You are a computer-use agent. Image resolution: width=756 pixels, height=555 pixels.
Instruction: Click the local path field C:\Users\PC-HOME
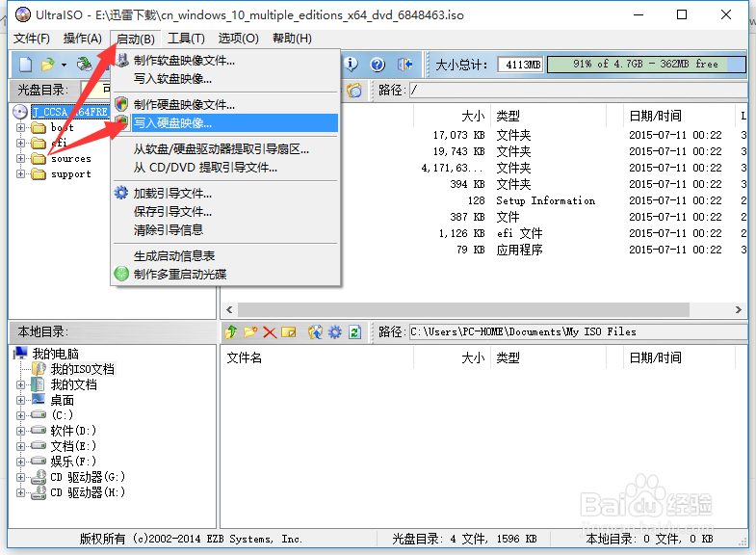[578, 331]
